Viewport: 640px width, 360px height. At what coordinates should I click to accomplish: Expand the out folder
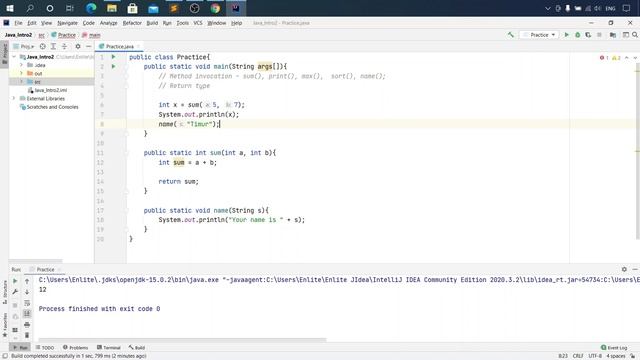tap(21, 73)
